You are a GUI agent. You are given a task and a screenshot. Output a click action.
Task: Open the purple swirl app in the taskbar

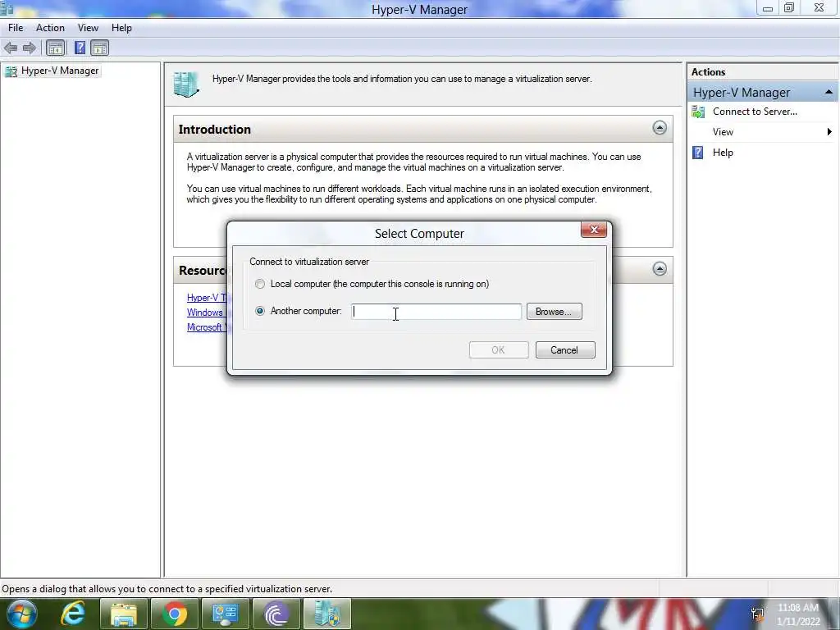(x=276, y=614)
